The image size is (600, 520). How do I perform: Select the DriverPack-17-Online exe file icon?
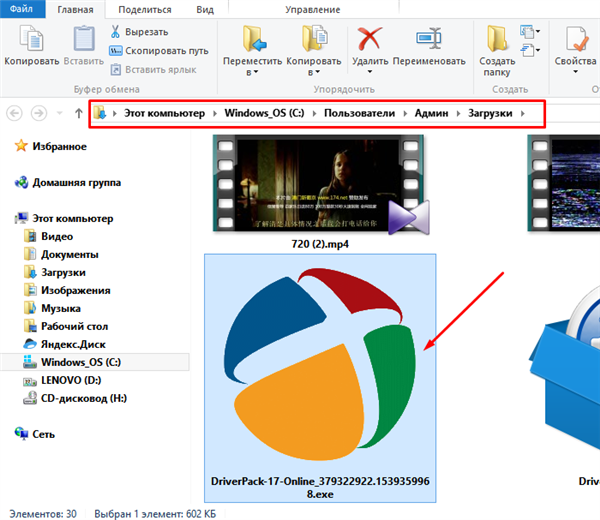coord(320,364)
